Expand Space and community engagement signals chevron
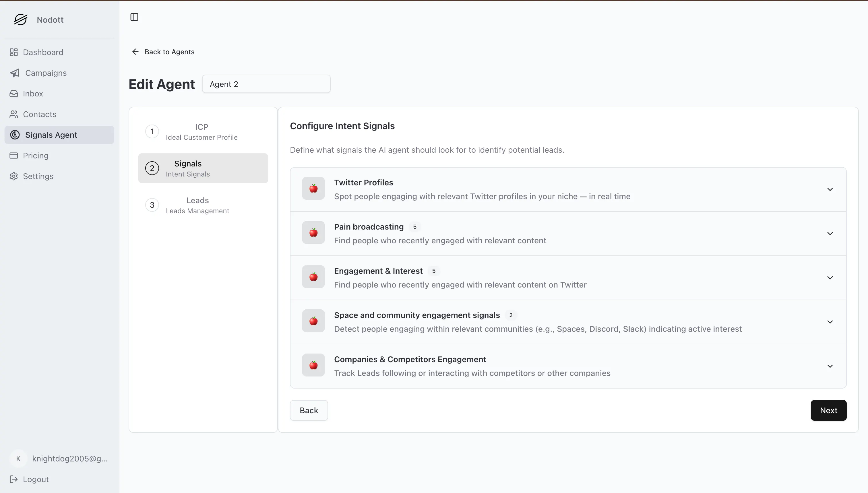 pos(830,322)
